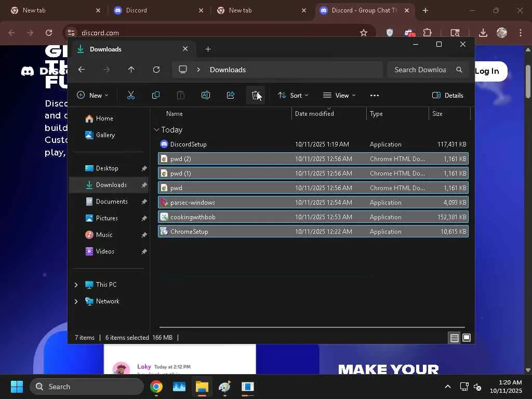The width and height of the screenshot is (532, 399).
Task: Select the DiscordSetup file
Action: (188, 144)
